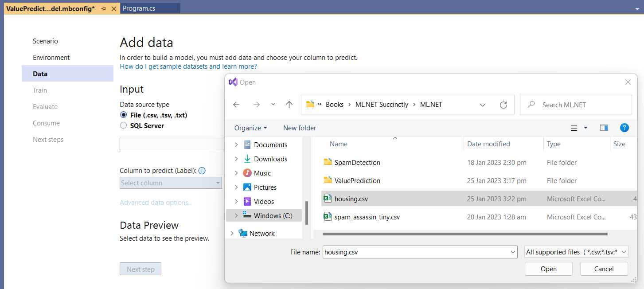Click the Cancel button

pyautogui.click(x=604, y=269)
